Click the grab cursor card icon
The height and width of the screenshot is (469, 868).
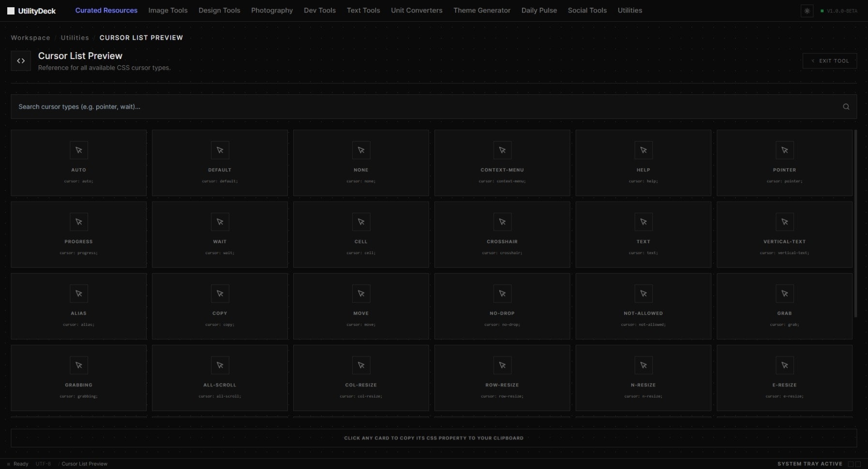pos(784,293)
